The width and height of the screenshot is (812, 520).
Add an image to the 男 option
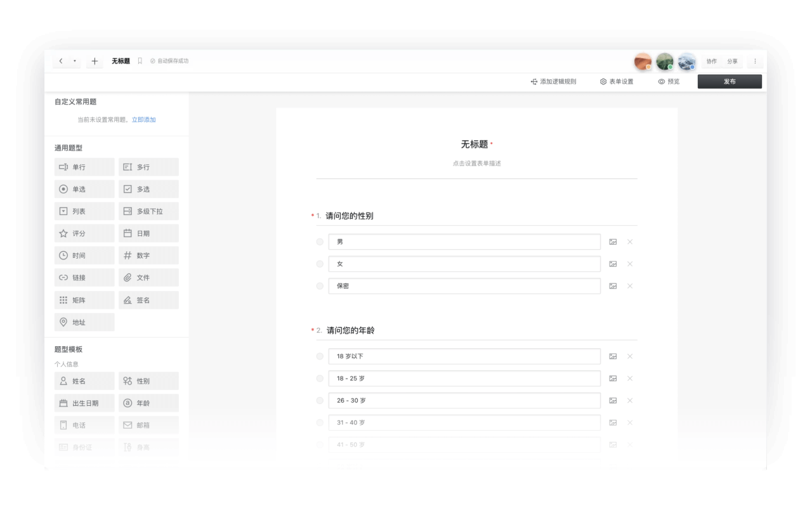point(613,242)
